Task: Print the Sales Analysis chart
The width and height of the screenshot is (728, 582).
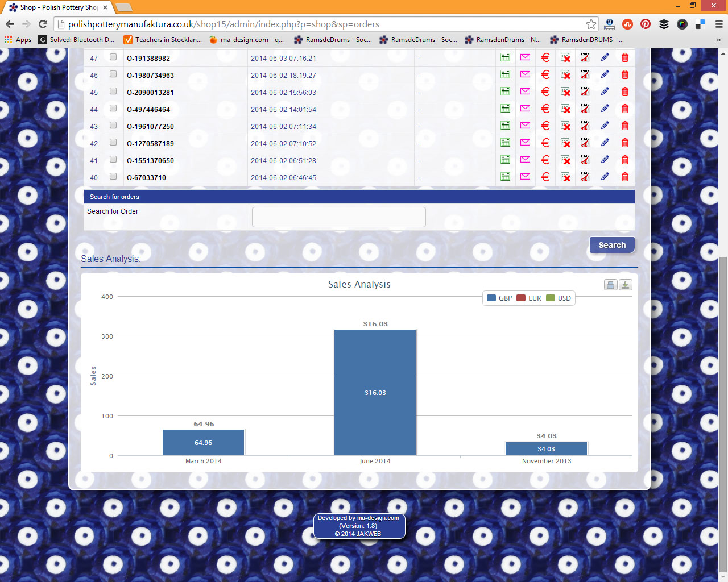Action: 610,285
